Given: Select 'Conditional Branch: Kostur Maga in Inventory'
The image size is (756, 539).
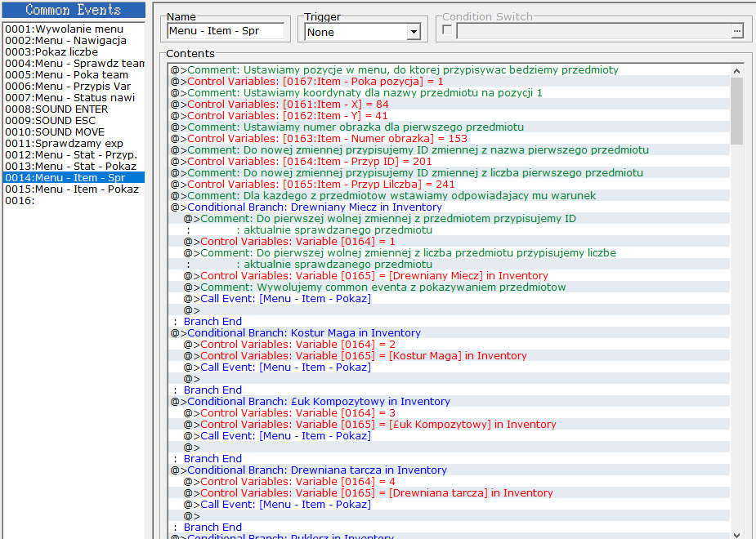Looking at the screenshot, I should tap(450, 333).
